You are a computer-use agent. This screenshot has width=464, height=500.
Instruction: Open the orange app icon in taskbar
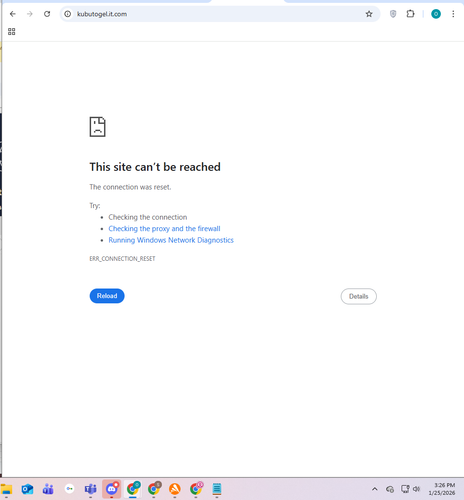(175, 489)
